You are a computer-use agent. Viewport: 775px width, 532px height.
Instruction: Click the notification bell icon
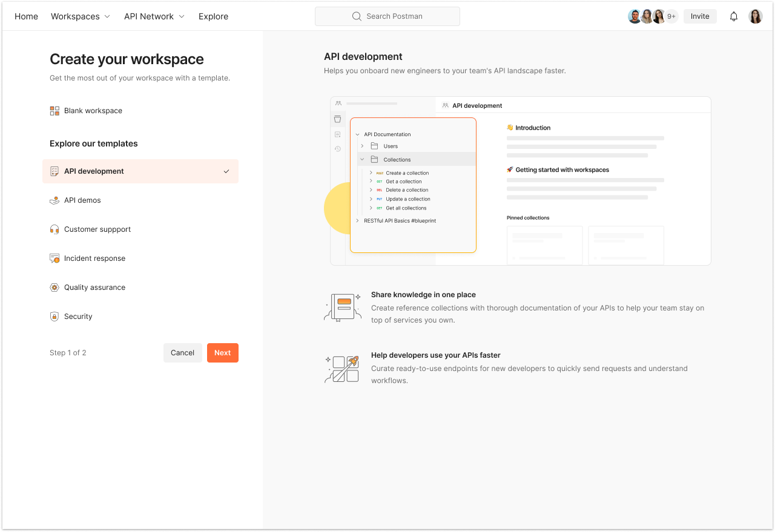tap(733, 16)
